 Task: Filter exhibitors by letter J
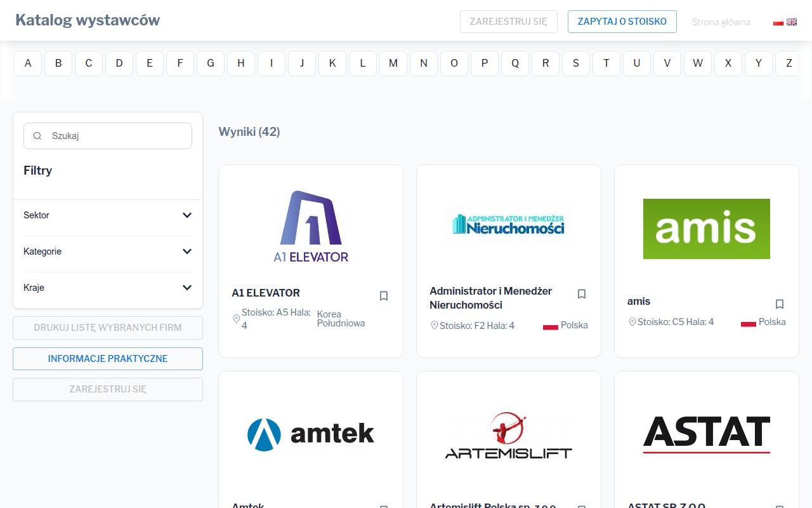302,63
